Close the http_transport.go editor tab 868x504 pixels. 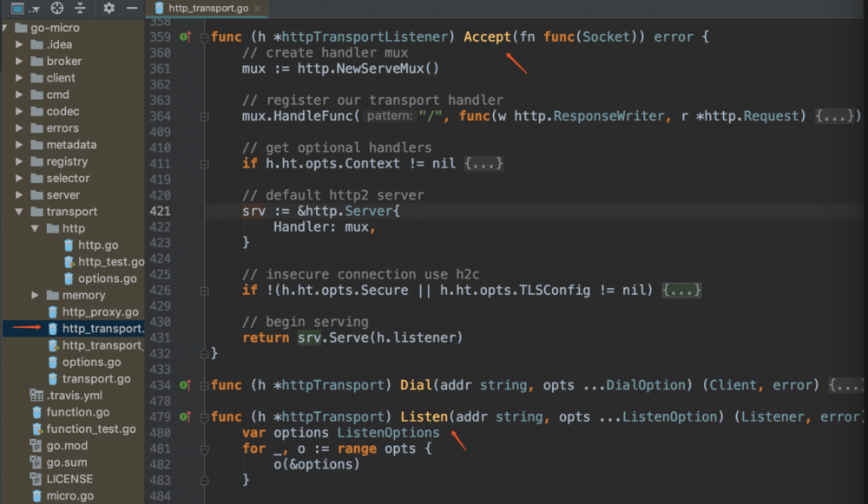pos(259,8)
